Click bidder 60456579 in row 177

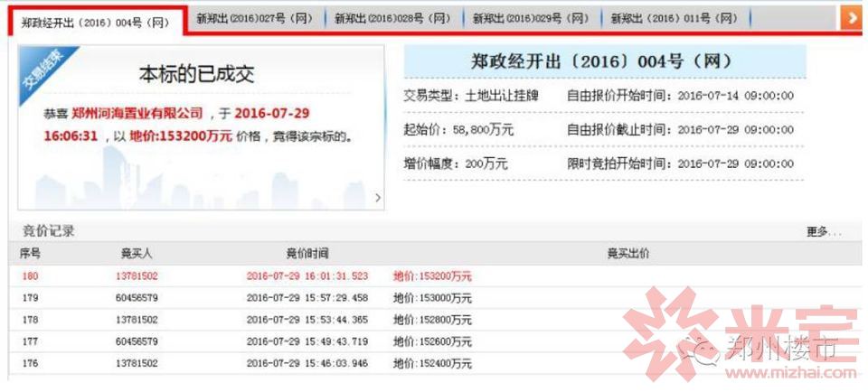(137, 342)
